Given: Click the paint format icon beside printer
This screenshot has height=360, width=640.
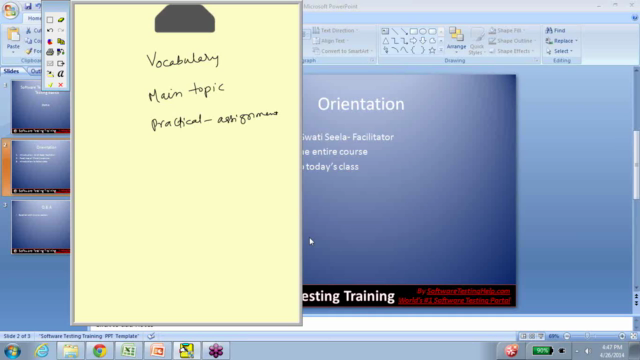Looking at the screenshot, I should [x=61, y=52].
